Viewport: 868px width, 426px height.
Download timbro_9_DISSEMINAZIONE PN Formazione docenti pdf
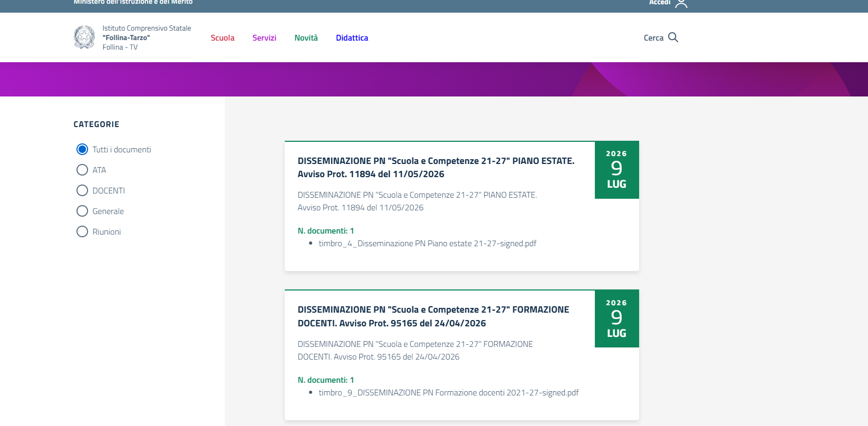tap(448, 393)
